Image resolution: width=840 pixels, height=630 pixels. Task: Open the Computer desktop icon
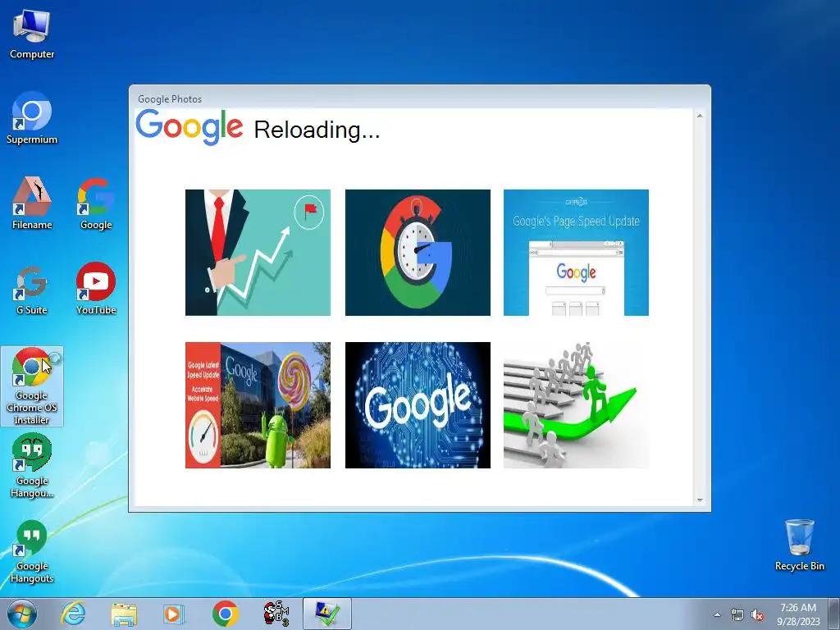click(32, 34)
